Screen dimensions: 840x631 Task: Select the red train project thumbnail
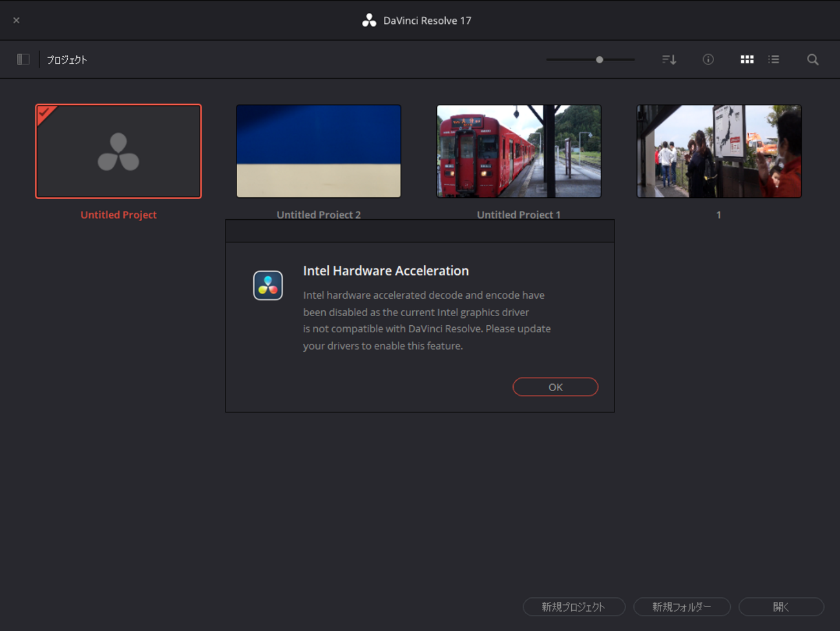(519, 151)
